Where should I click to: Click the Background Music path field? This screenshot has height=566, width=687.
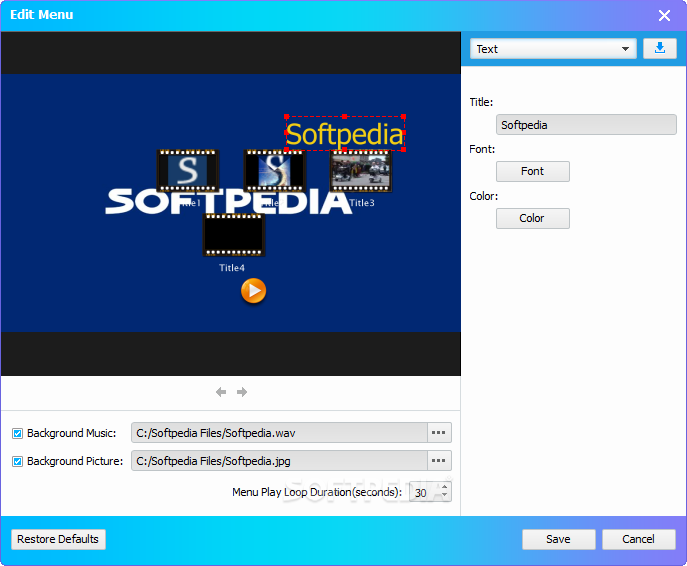[x=279, y=432]
